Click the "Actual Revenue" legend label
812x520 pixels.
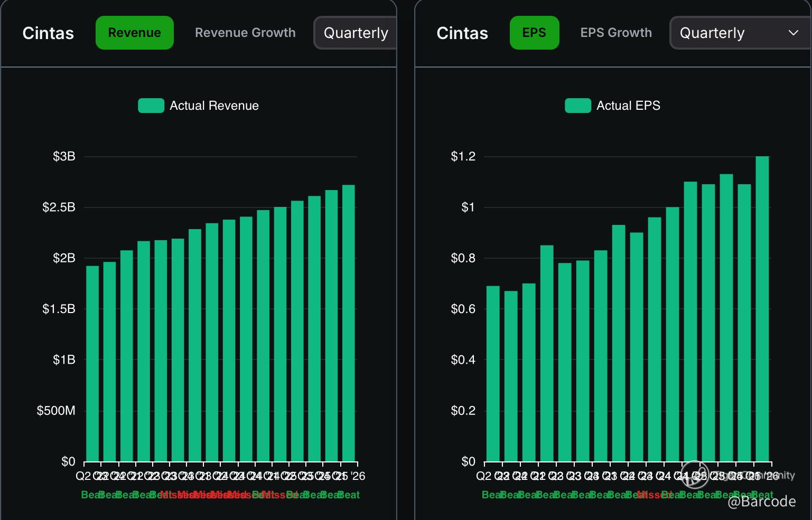tap(214, 106)
